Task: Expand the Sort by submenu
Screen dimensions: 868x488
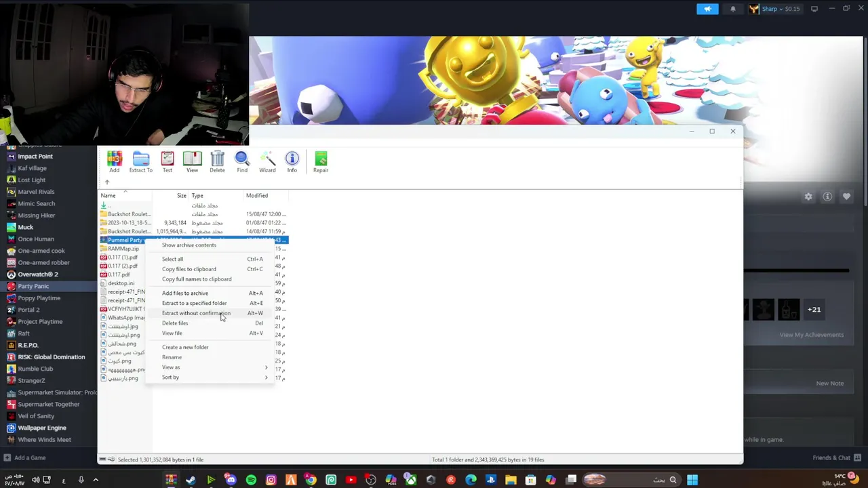Action: click(214, 378)
